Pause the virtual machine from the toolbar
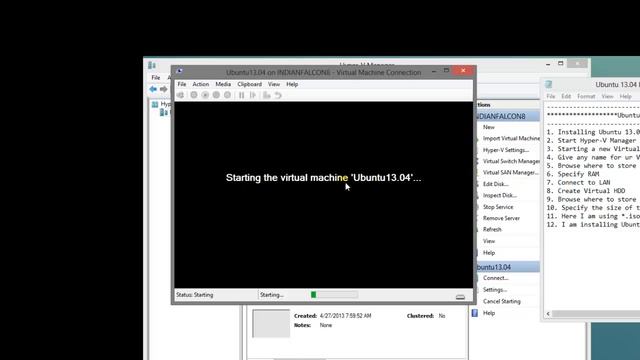Viewport: 640px width, 360px height. (242, 95)
